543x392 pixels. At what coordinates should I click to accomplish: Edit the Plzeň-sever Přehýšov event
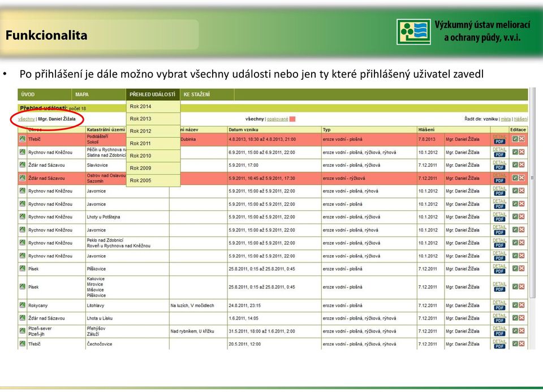515,331
